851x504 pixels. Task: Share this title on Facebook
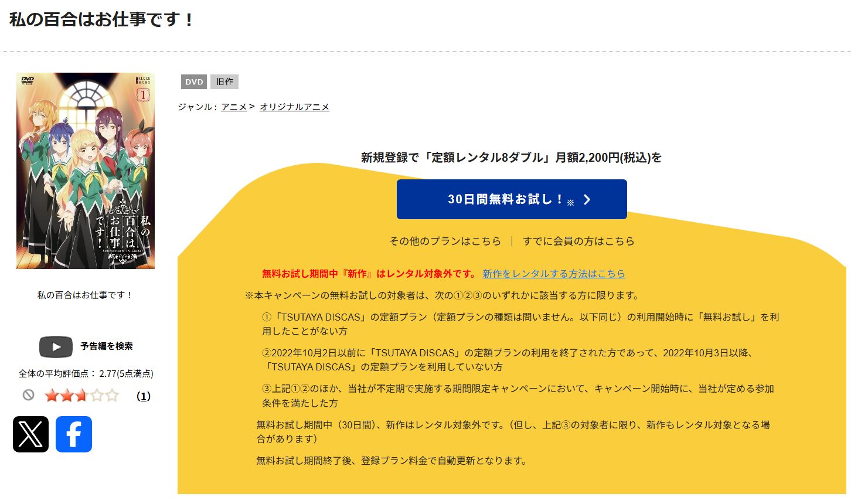(x=74, y=434)
